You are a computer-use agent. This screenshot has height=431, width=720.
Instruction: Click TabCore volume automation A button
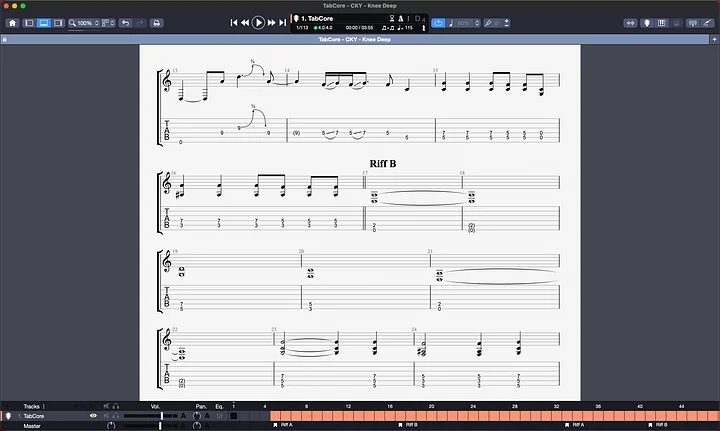(x=183, y=416)
